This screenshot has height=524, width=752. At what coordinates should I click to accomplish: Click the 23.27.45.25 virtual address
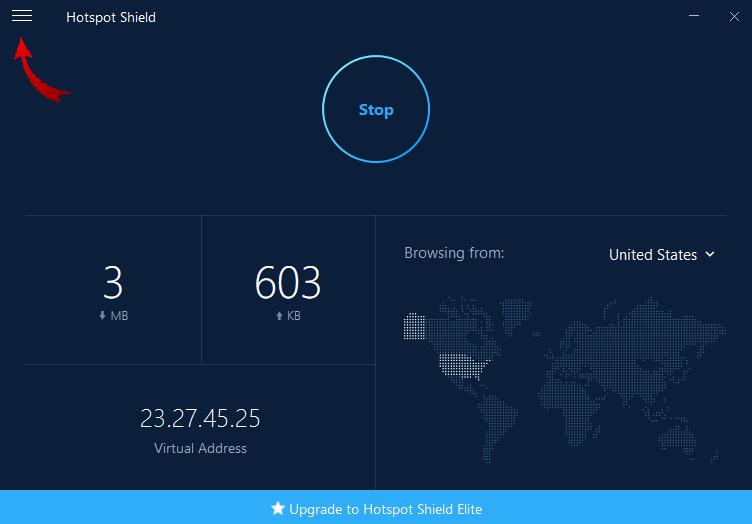click(x=200, y=418)
